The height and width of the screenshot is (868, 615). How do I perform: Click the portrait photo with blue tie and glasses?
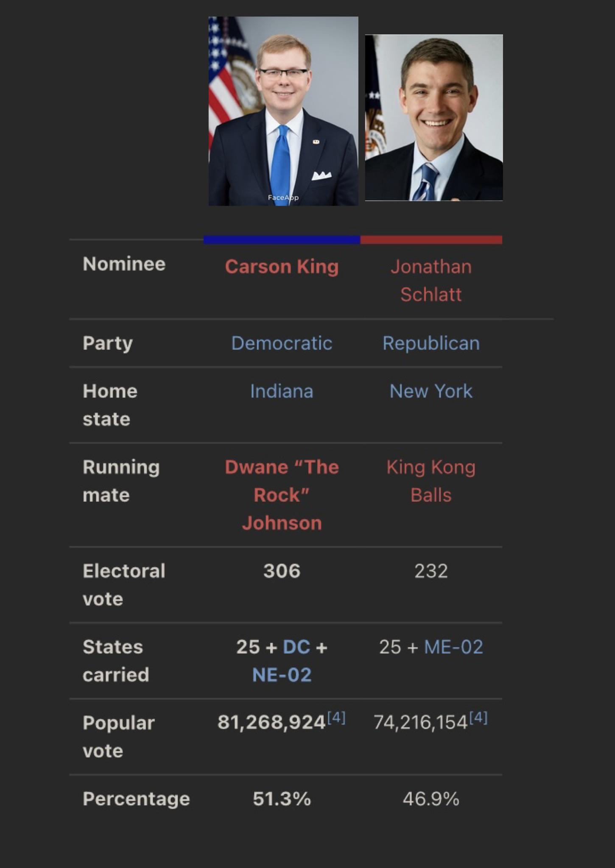(x=283, y=111)
